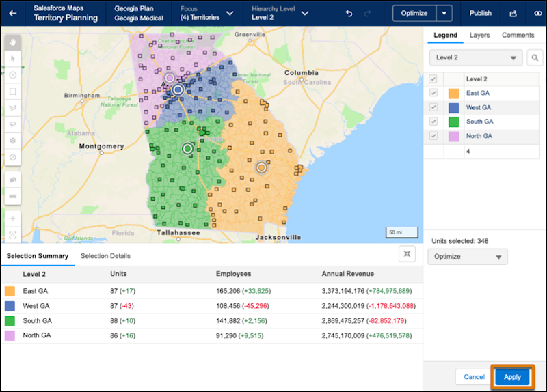This screenshot has width=547, height=392.
Task: Click the gear settings tool on map
Action: pos(13,141)
